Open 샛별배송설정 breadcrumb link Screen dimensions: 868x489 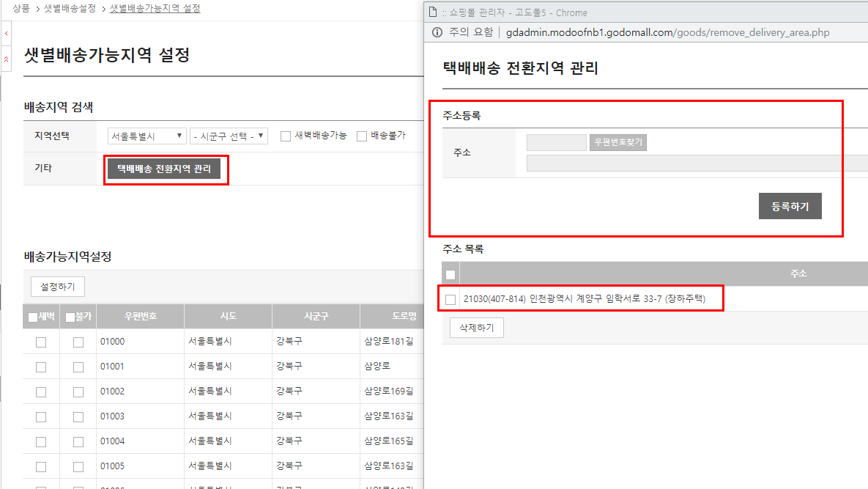70,9
